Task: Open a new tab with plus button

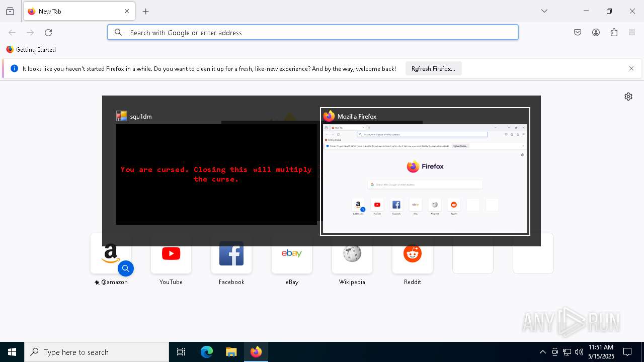Action: tap(146, 12)
